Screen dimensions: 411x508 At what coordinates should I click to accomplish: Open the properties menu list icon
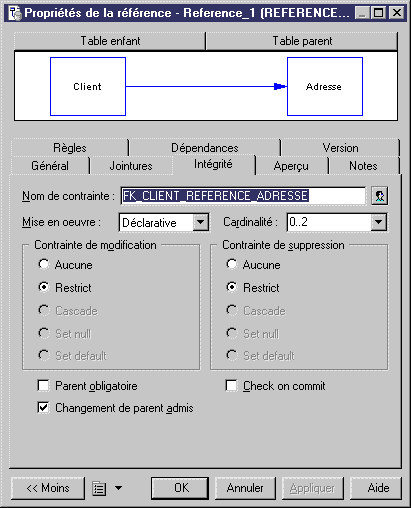[x=99, y=489]
